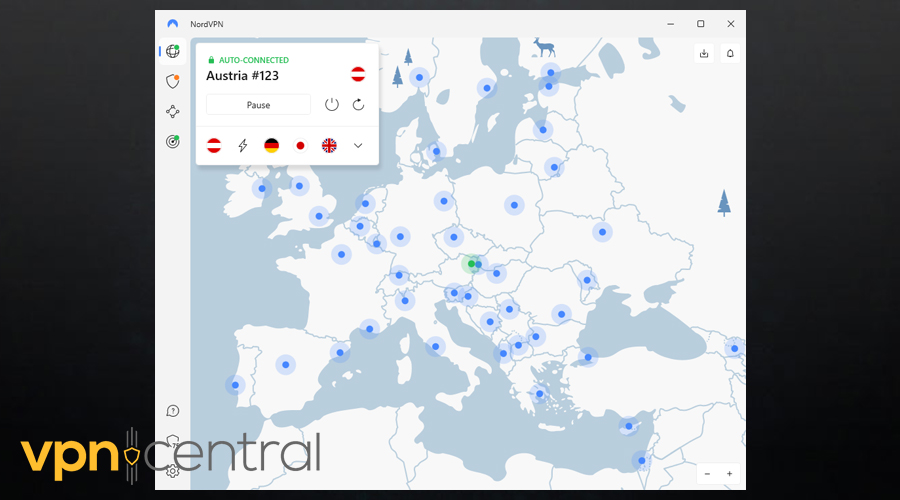
Task: Select the Lithuania server marker on map
Action: [x=554, y=168]
